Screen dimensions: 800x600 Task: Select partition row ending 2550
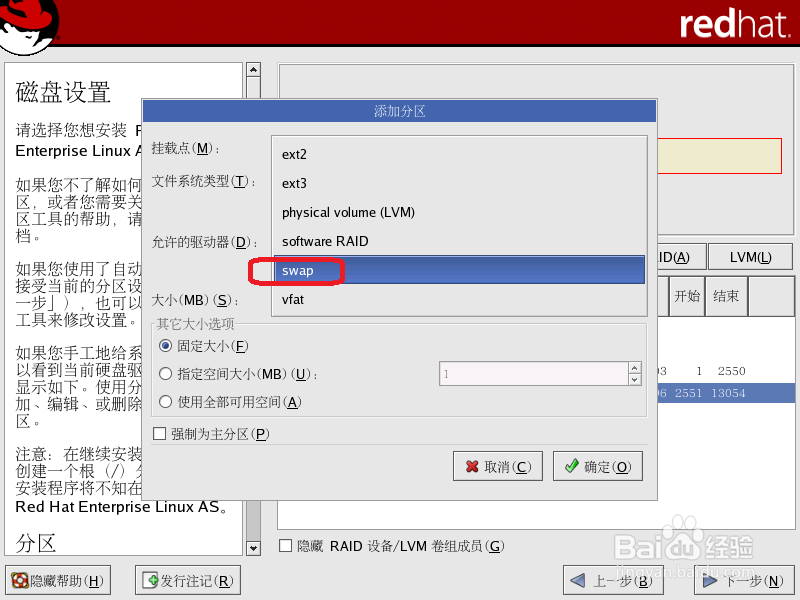[726, 371]
